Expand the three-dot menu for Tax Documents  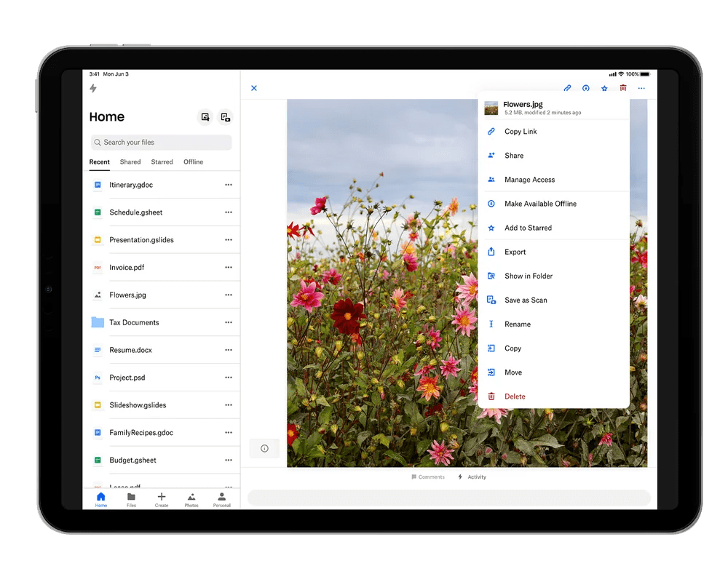(229, 322)
